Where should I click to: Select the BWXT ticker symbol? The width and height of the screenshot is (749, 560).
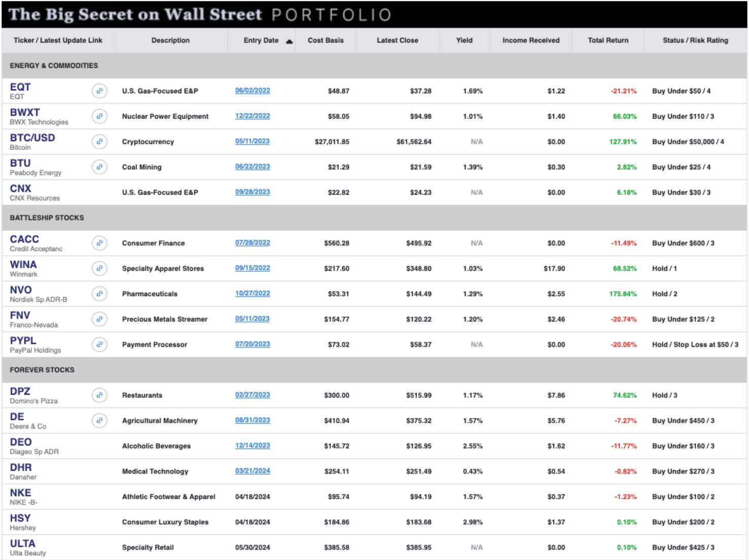[x=25, y=112]
